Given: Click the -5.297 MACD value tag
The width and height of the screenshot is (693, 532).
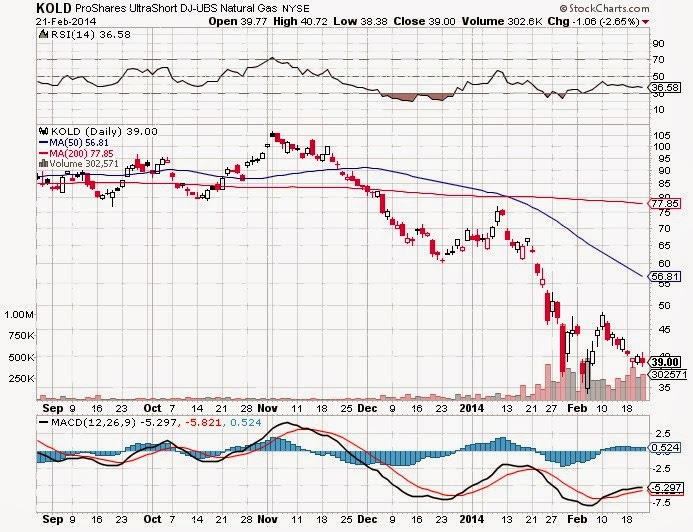Looking at the screenshot, I should (x=667, y=488).
